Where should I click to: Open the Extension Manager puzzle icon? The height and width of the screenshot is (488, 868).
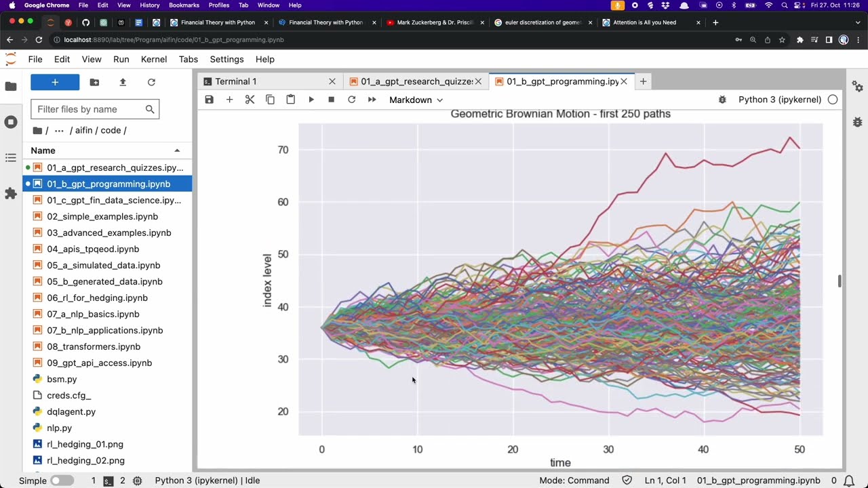(10, 194)
